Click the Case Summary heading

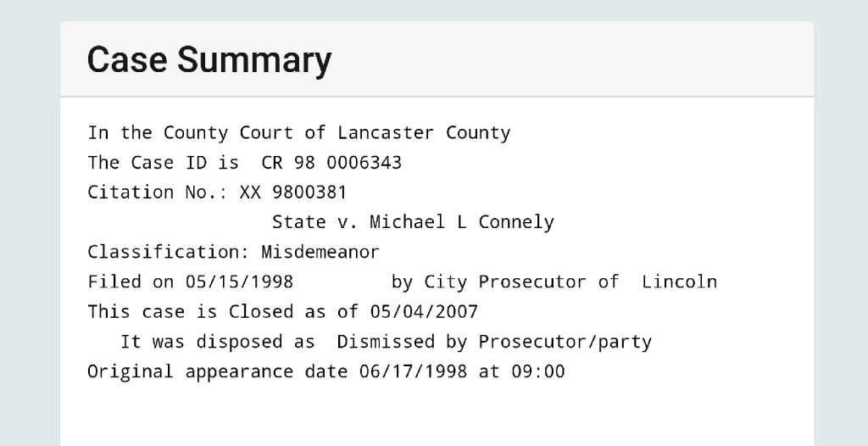tap(209, 60)
